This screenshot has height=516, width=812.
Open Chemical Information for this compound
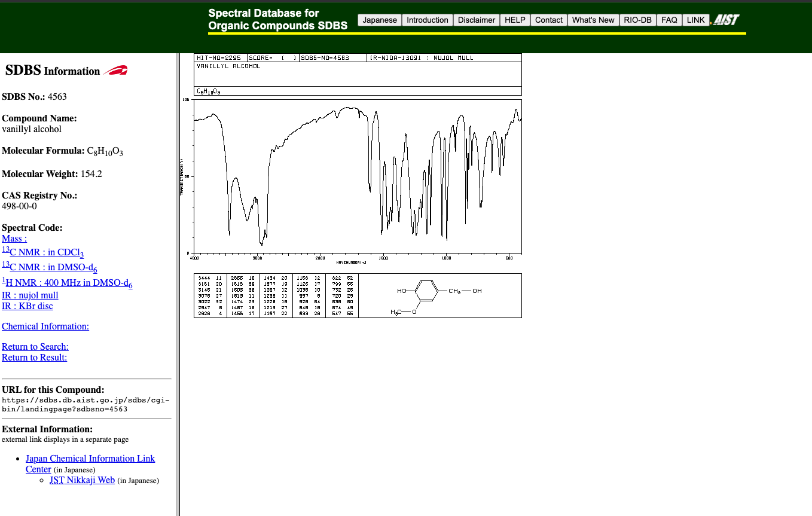[45, 326]
